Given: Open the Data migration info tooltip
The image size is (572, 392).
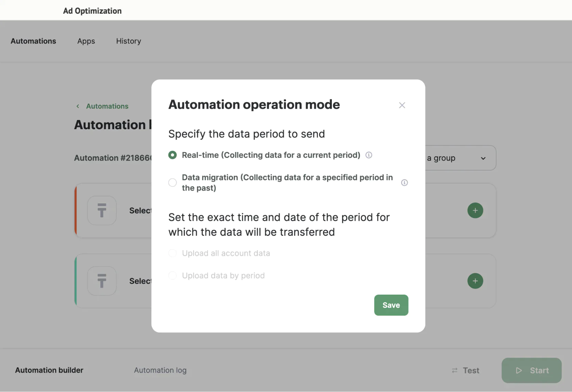Looking at the screenshot, I should [x=404, y=183].
